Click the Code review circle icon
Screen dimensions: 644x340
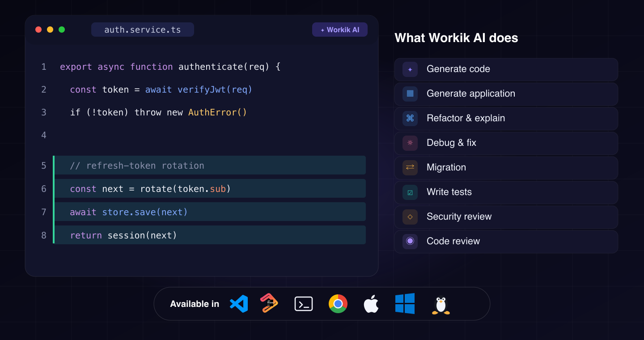pyautogui.click(x=410, y=242)
